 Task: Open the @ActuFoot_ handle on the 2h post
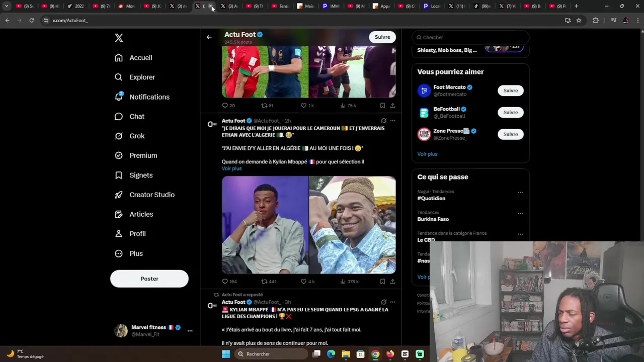[x=267, y=121]
